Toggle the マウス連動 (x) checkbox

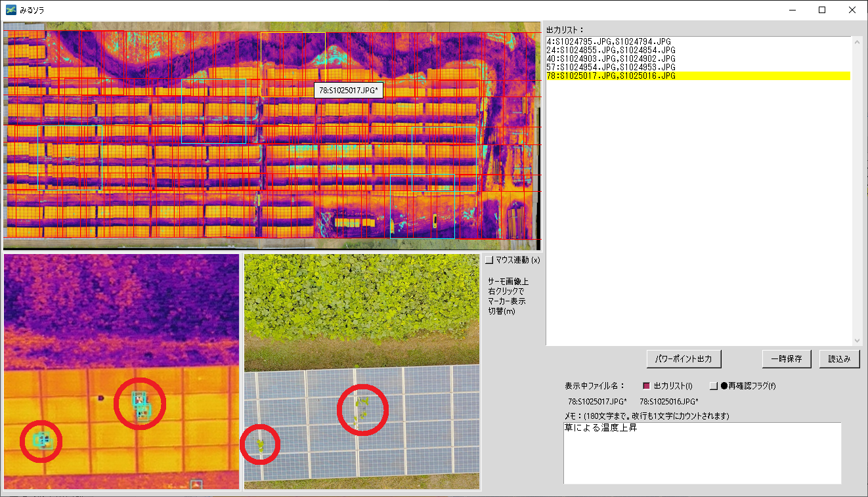488,260
